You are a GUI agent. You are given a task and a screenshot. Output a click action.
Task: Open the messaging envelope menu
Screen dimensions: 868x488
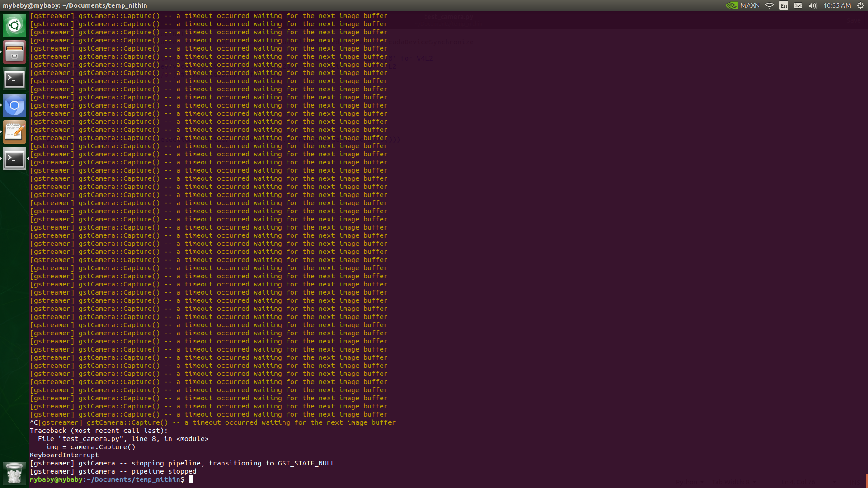coord(798,5)
